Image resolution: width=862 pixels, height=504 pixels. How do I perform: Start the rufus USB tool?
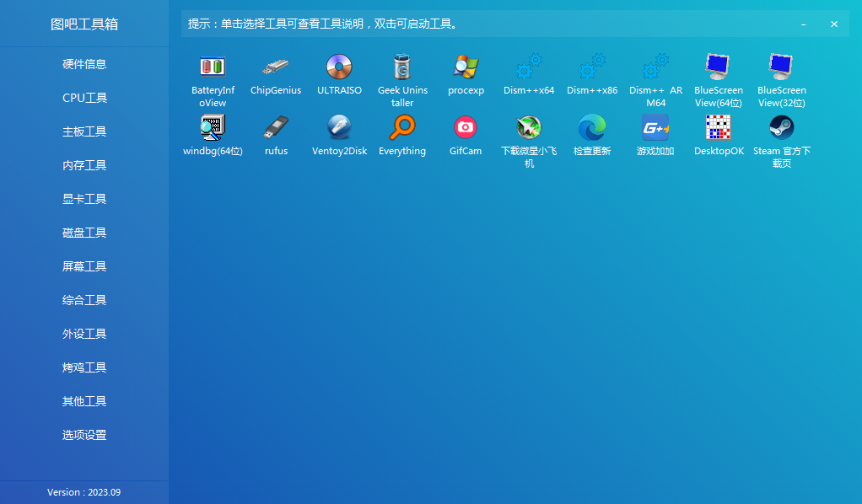point(276,131)
